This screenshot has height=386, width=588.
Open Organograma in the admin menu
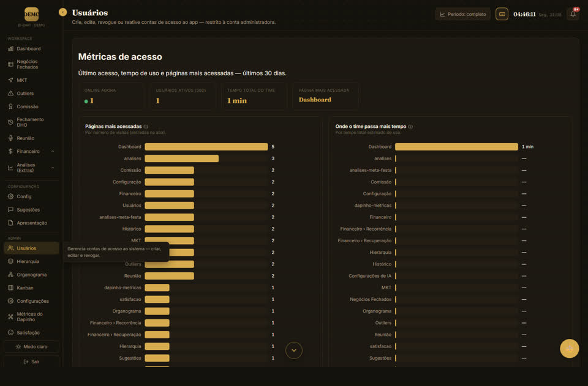click(31, 275)
